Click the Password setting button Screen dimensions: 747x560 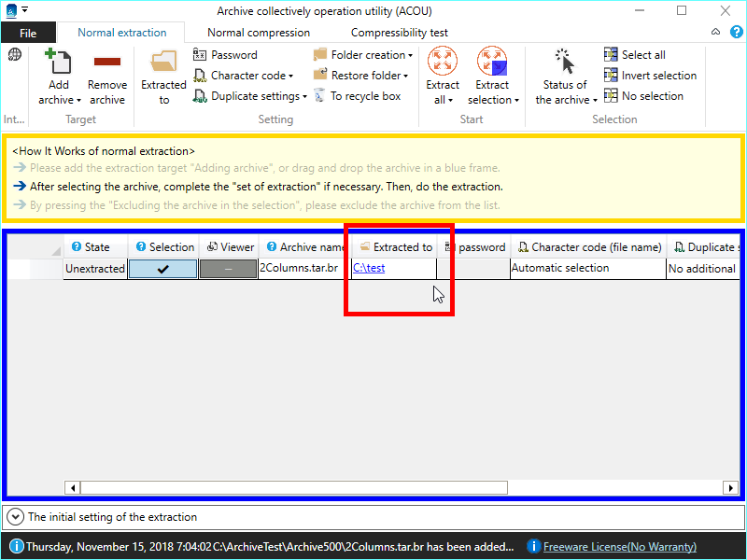[225, 55]
